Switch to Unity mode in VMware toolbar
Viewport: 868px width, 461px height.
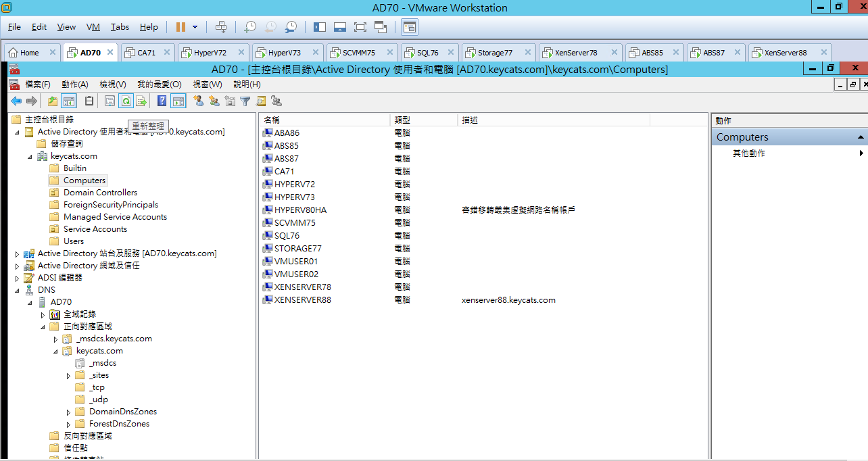381,27
